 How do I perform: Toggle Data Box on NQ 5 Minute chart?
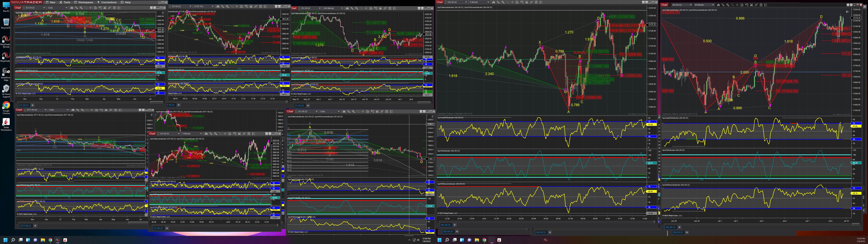coord(517,2)
